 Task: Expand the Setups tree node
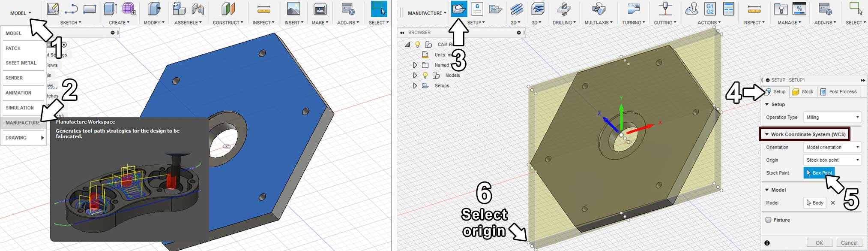pos(415,85)
